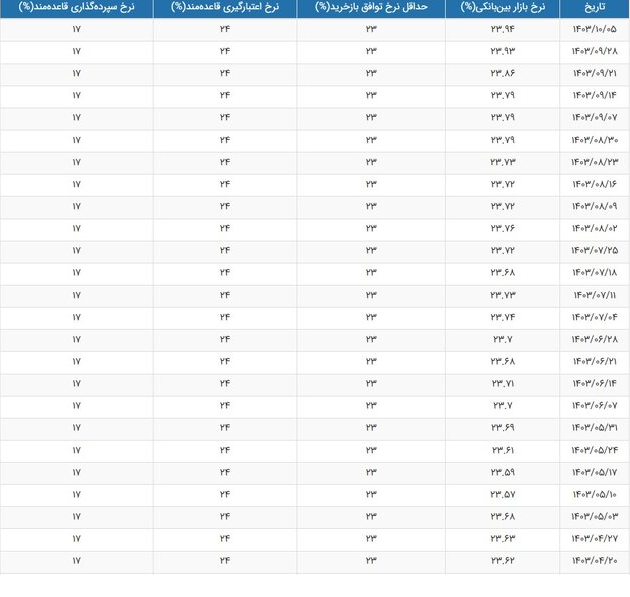Select date cell ۱۴۰۳/۰۴/۲۷
Screen dimensions: 630x597
594,538
